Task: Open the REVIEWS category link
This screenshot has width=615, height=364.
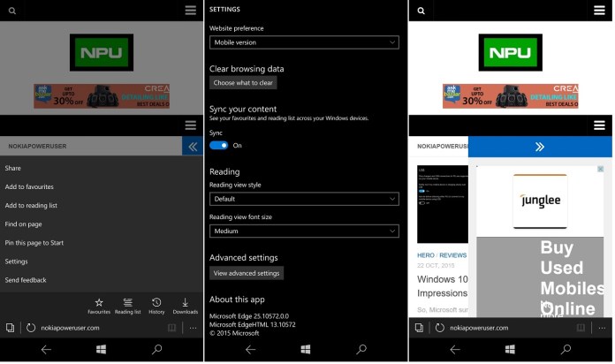Action: (453, 255)
